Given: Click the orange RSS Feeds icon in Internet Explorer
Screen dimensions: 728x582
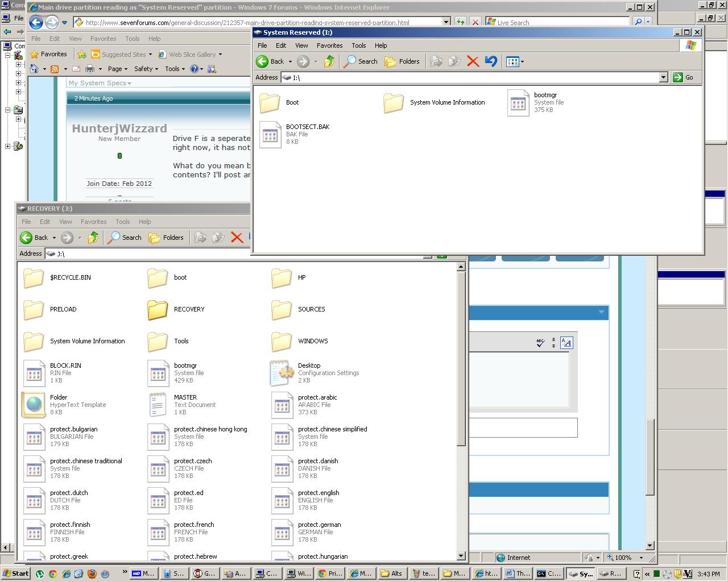Looking at the screenshot, I should point(55,69).
